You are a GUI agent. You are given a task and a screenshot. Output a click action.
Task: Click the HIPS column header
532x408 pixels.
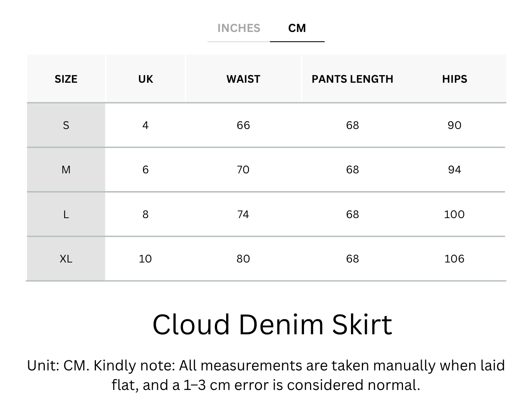(454, 79)
